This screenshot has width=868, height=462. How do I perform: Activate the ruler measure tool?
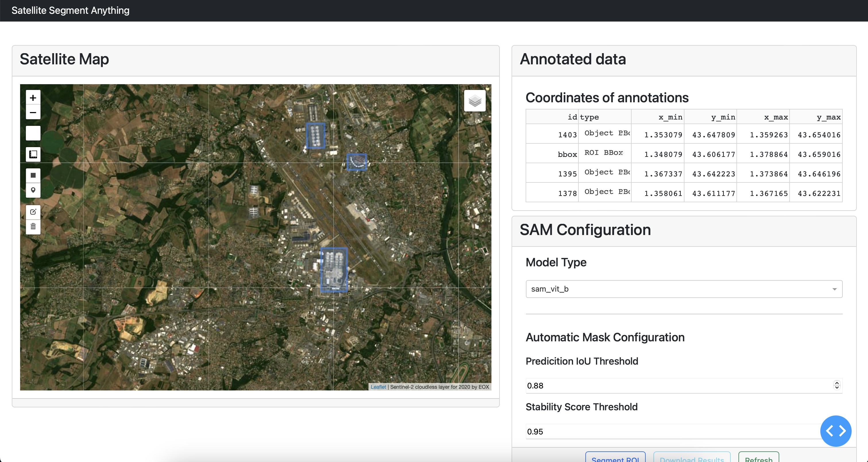point(33,154)
